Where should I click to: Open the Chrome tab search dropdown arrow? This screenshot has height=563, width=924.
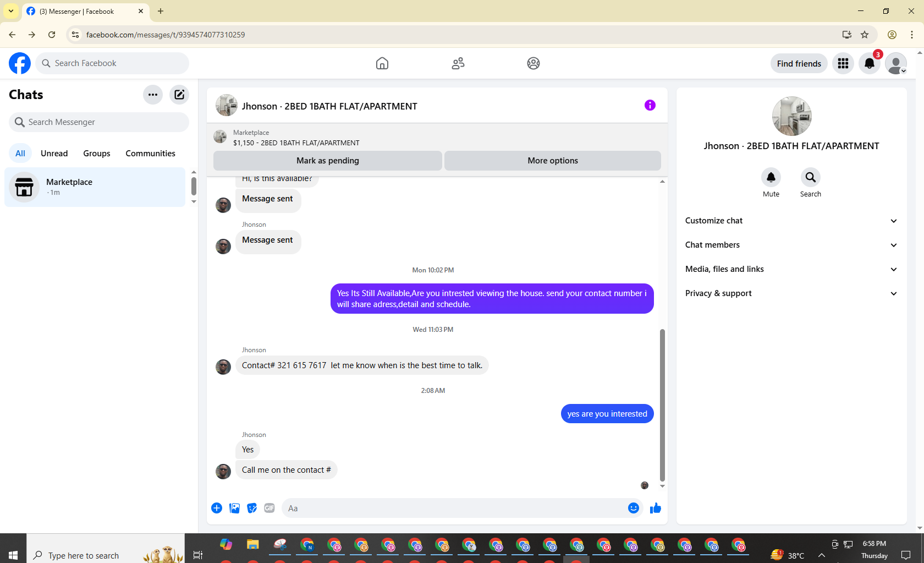(11, 11)
